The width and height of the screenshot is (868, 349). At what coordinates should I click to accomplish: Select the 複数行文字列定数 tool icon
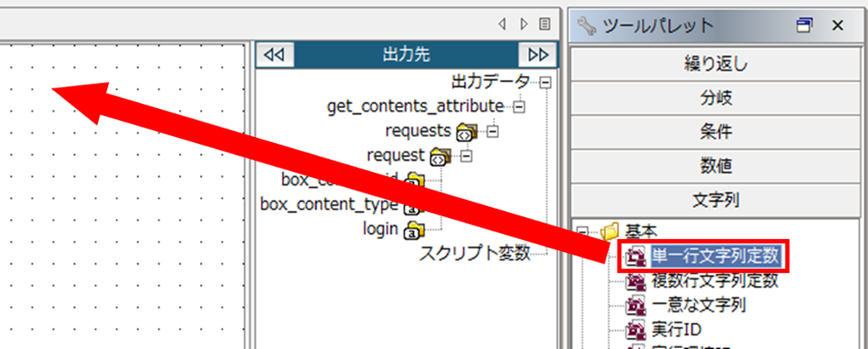coord(636,280)
